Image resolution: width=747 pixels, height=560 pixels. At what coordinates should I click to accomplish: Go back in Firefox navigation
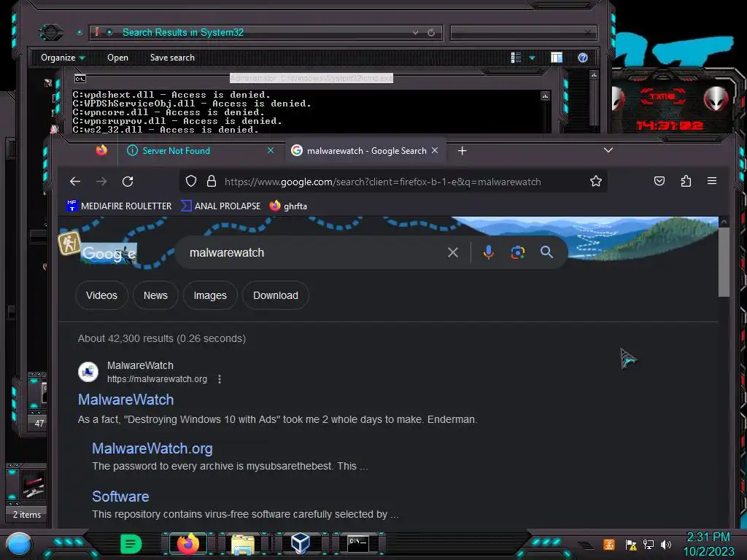75,182
